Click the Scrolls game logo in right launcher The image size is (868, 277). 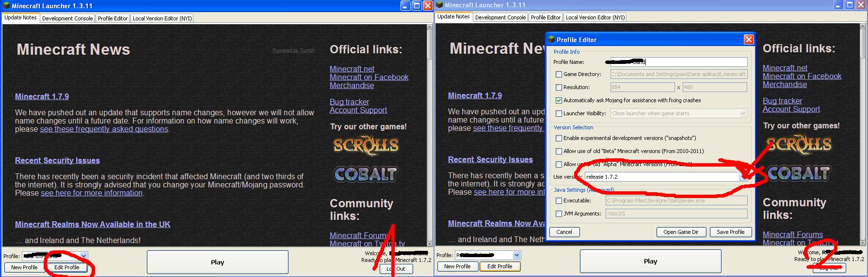click(x=799, y=145)
